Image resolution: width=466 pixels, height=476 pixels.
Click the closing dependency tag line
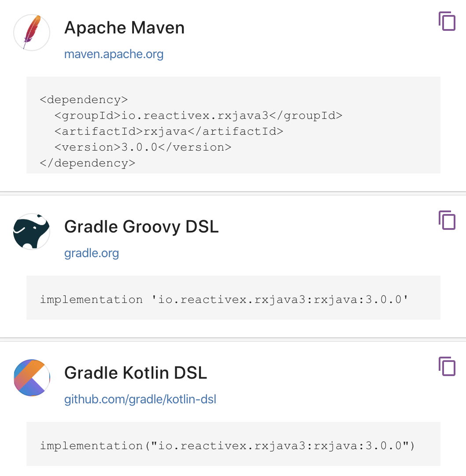(x=87, y=163)
